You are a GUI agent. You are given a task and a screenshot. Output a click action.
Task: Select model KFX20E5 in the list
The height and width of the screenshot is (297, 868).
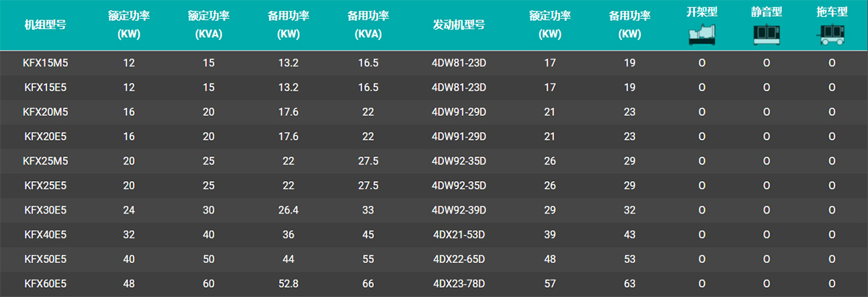46,137
